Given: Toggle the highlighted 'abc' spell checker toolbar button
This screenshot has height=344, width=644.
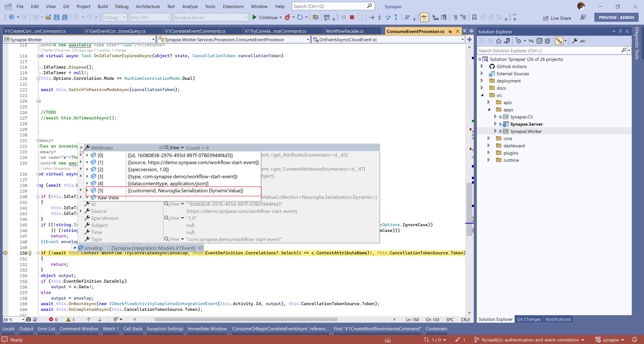Looking at the screenshot, I should point(424,17).
